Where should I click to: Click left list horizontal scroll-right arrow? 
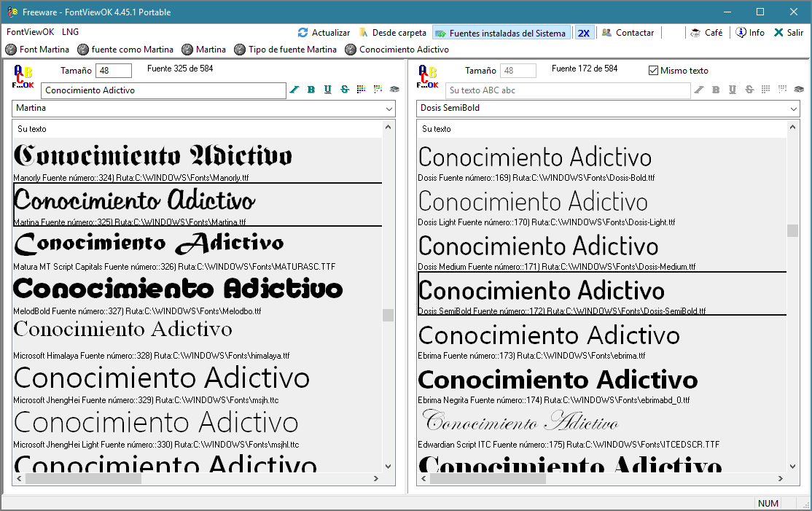point(376,479)
